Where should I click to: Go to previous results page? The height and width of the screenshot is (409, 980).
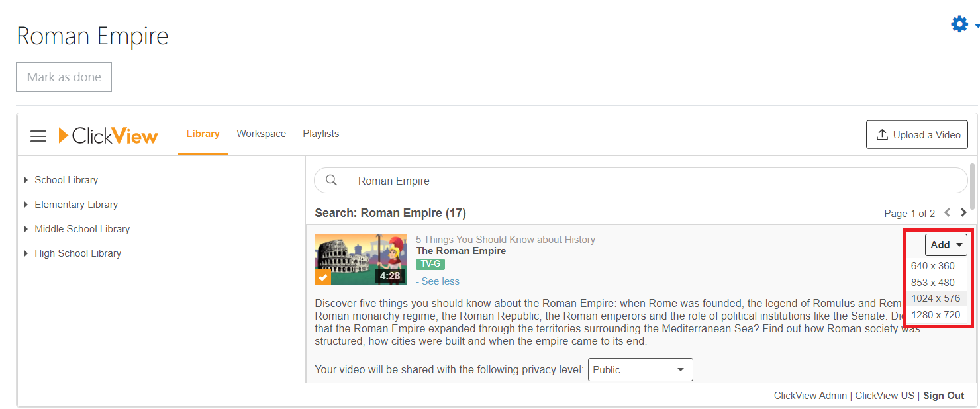[948, 212]
